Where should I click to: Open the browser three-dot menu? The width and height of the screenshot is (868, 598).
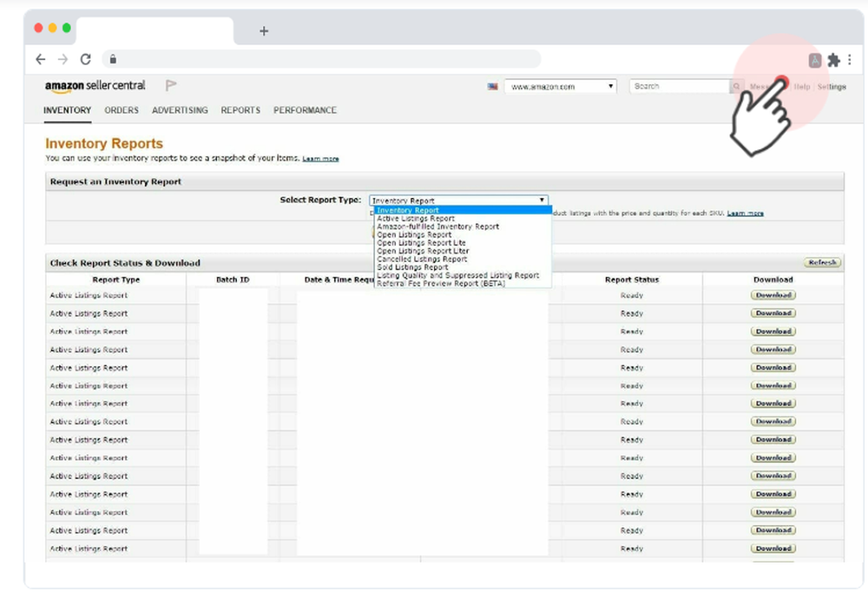(849, 59)
